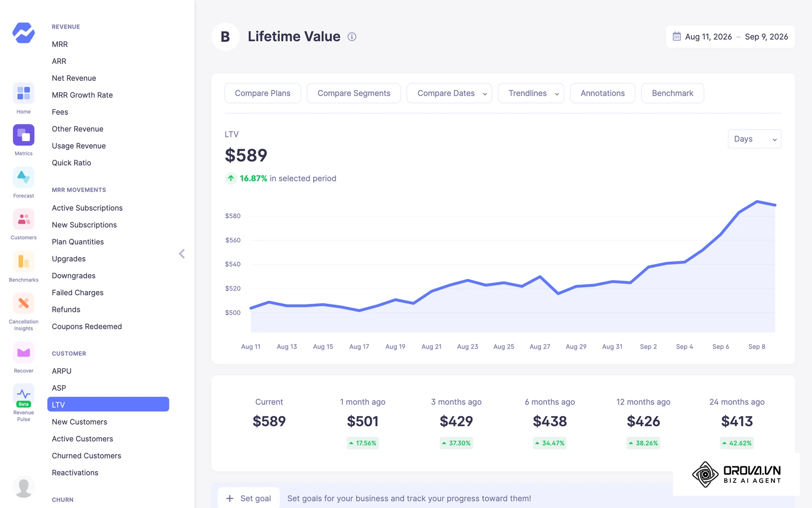Image resolution: width=812 pixels, height=508 pixels.
Task: Select Net Revenue menu item
Action: (74, 78)
